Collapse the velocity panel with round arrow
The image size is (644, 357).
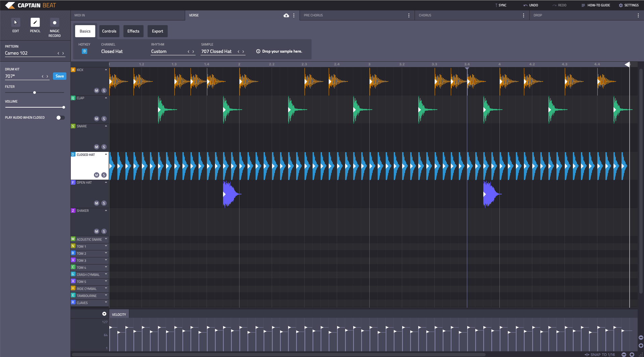point(104,314)
